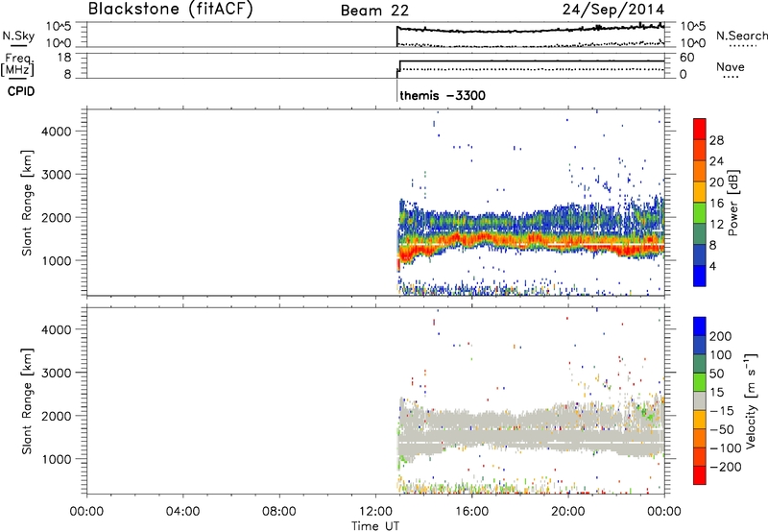This screenshot has height=532, width=768.
Task: Click the '28' power color bar value
Action: coord(716,140)
